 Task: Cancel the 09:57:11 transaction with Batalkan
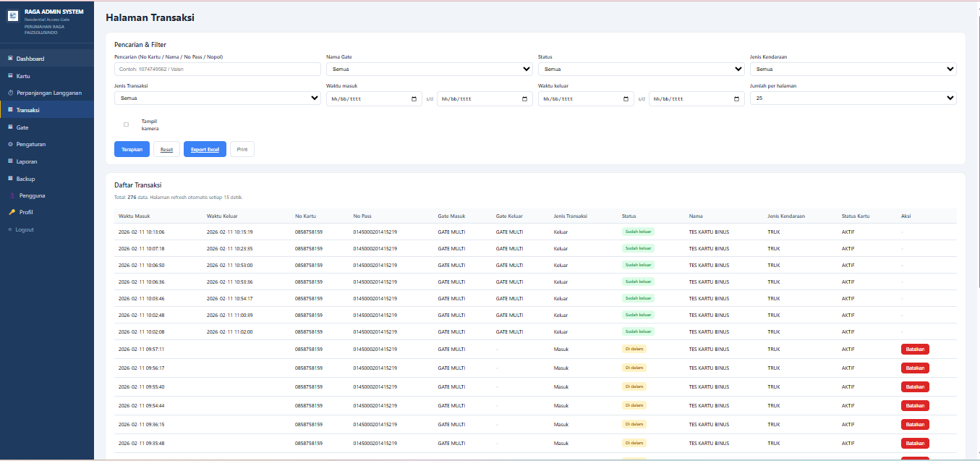[915, 349]
